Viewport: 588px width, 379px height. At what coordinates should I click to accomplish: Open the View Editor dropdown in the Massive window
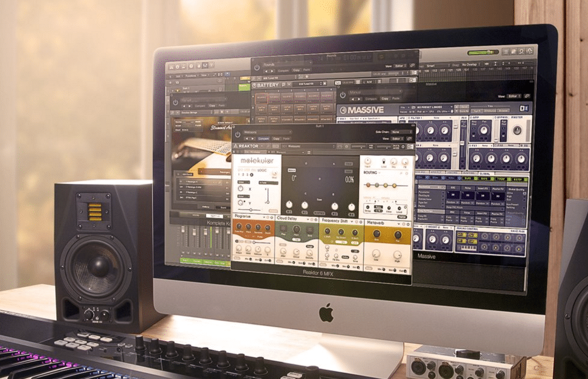tap(514, 97)
